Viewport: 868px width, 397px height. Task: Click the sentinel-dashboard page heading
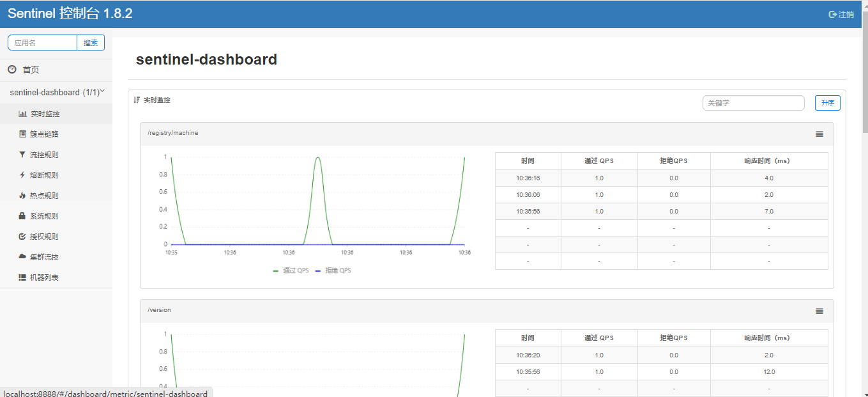coord(206,59)
